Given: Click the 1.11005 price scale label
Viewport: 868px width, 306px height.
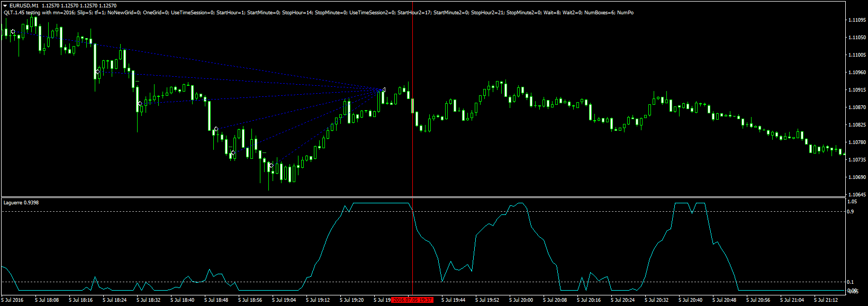Looking at the screenshot, I should pos(857,55).
